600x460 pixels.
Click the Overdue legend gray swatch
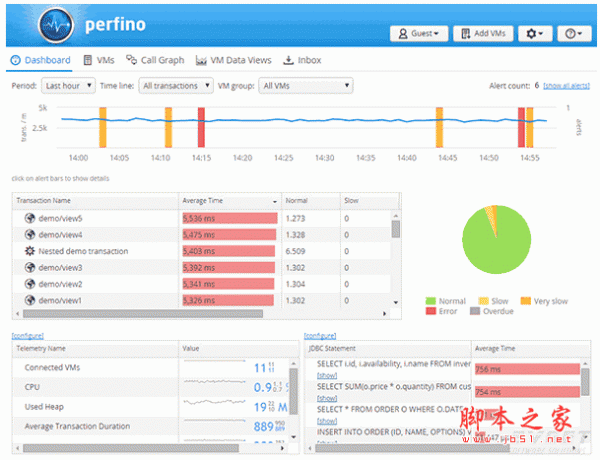tap(475, 311)
